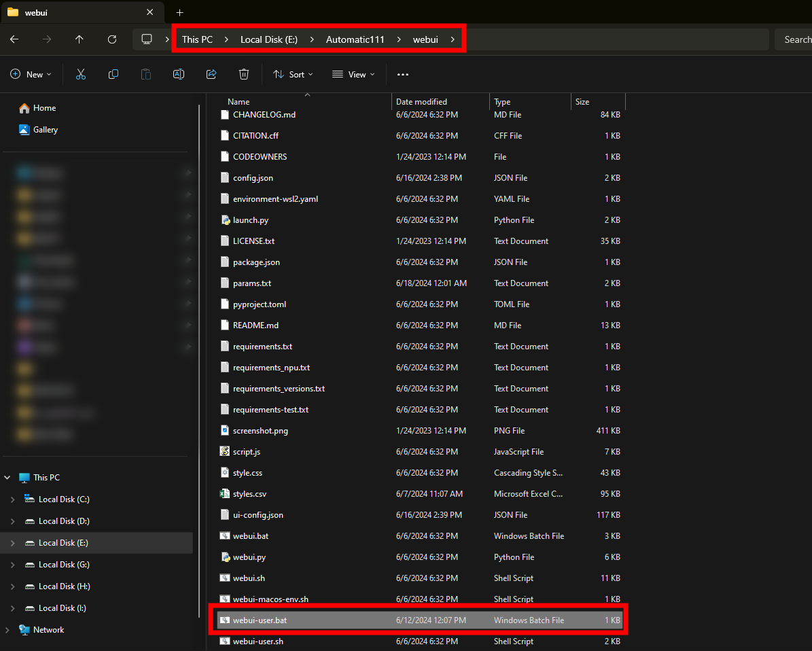Collapse the This PC tree node
812x651 pixels.
[7, 478]
